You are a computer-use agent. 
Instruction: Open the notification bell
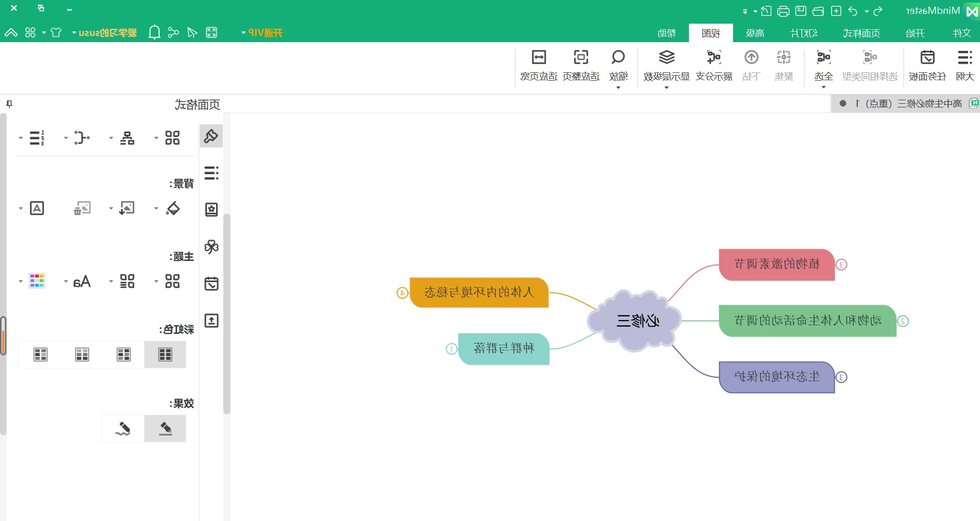(154, 32)
